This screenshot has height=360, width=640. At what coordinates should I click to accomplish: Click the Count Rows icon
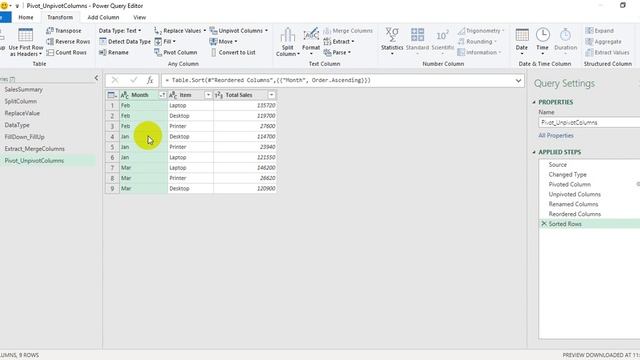(50, 53)
